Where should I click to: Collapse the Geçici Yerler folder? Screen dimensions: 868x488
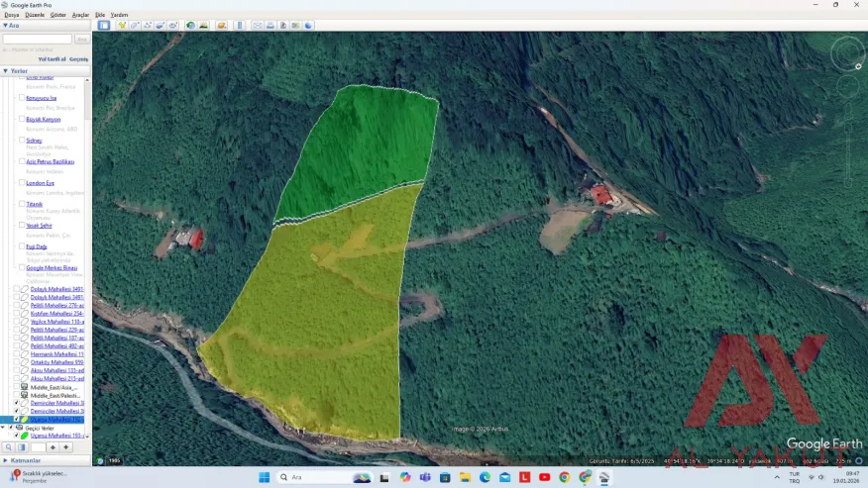(x=4, y=428)
